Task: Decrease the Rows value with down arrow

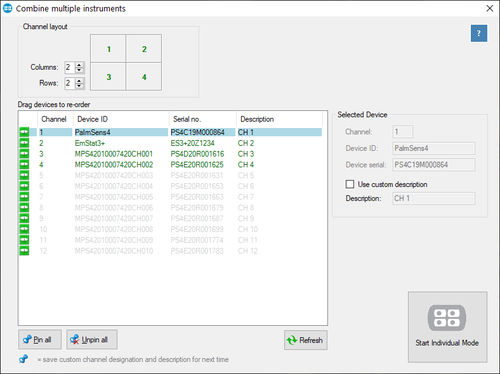Action: [x=79, y=86]
